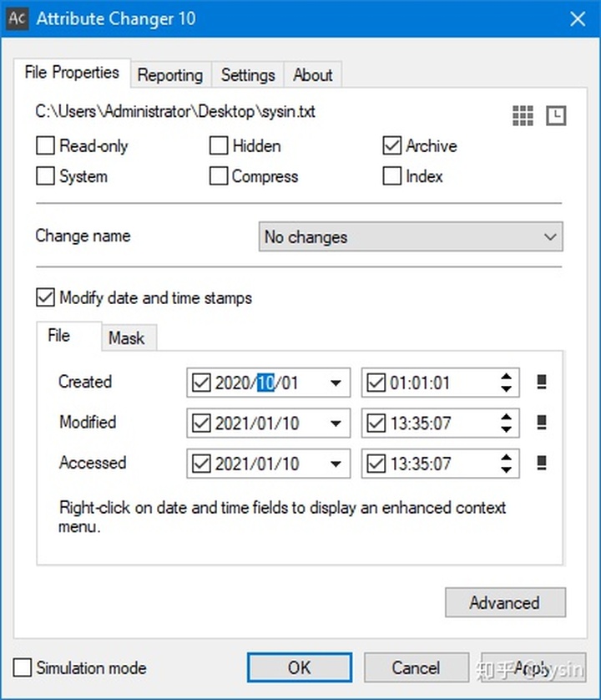Click the Advanced button

click(505, 602)
